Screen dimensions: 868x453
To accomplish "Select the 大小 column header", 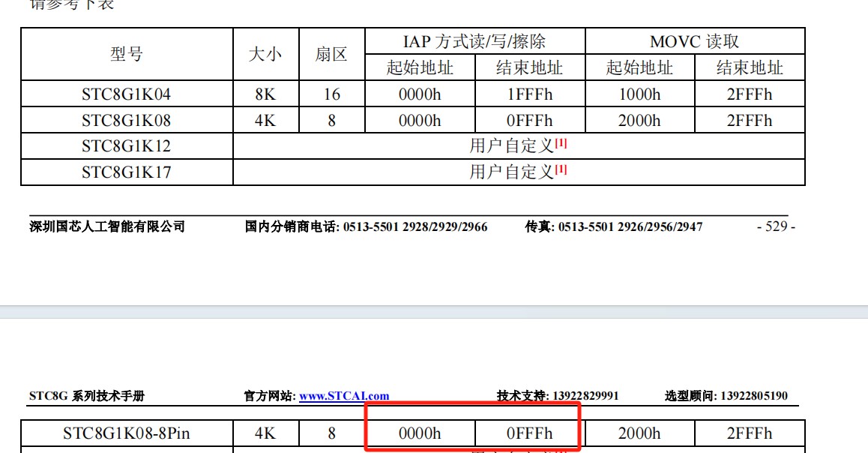I will pos(265,54).
